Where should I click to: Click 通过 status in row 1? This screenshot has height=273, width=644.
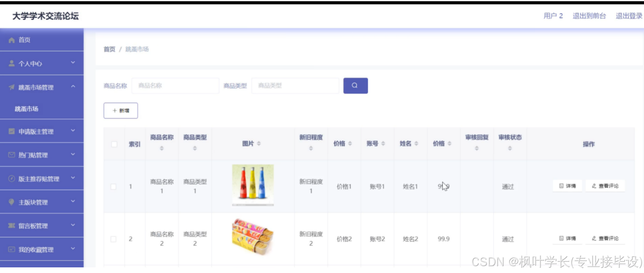508,187
